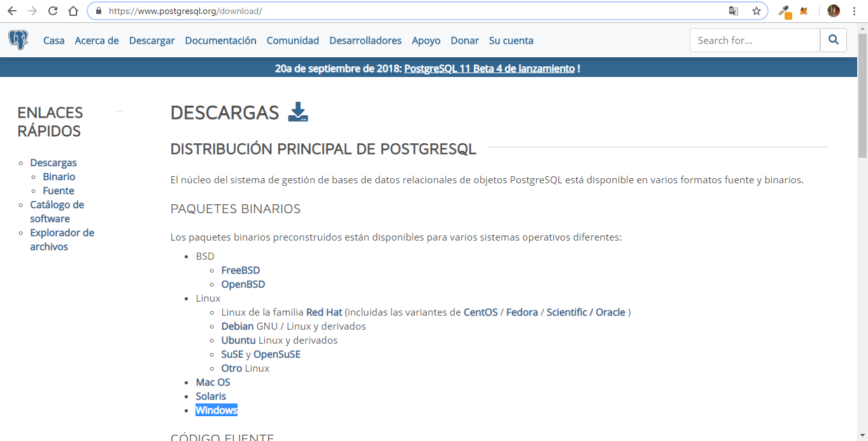Bookmark this page with the star icon
Viewport: 868px width, 441px height.
(x=756, y=11)
